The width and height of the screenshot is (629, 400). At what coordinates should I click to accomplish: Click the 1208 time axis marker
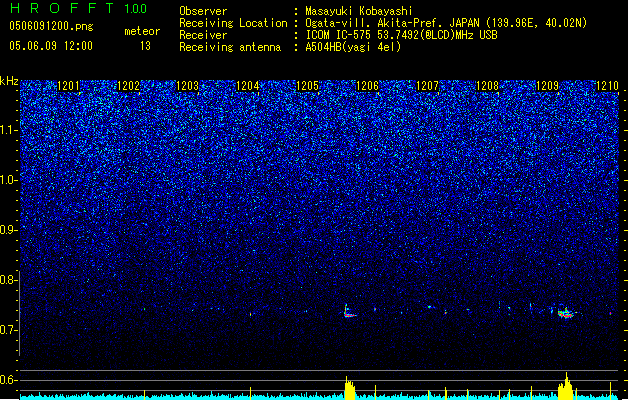487,86
